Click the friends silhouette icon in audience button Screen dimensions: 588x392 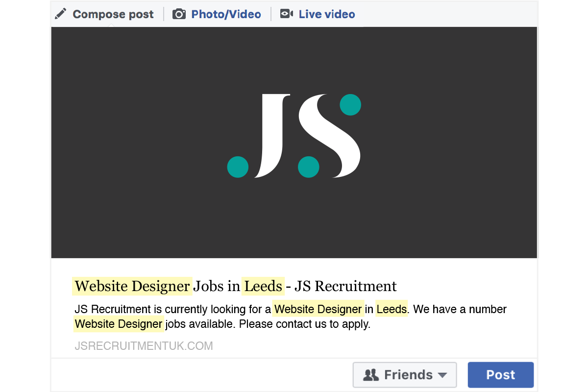pyautogui.click(x=371, y=375)
